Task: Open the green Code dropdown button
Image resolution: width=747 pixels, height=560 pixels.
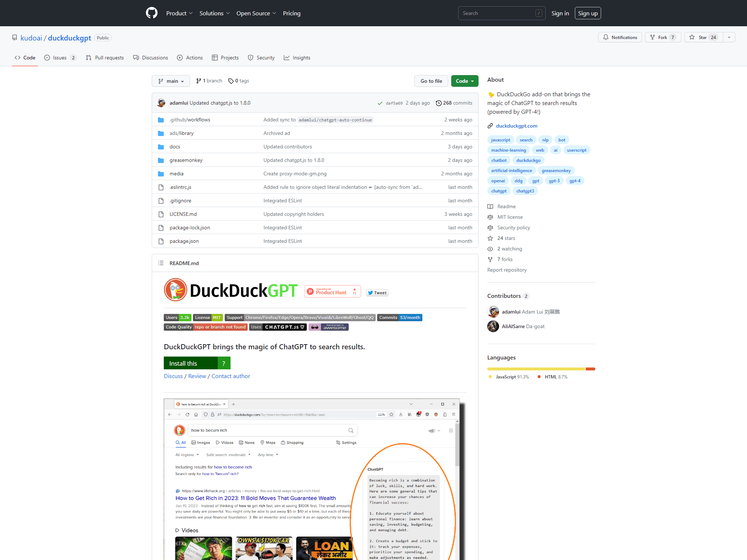Action: coord(465,81)
